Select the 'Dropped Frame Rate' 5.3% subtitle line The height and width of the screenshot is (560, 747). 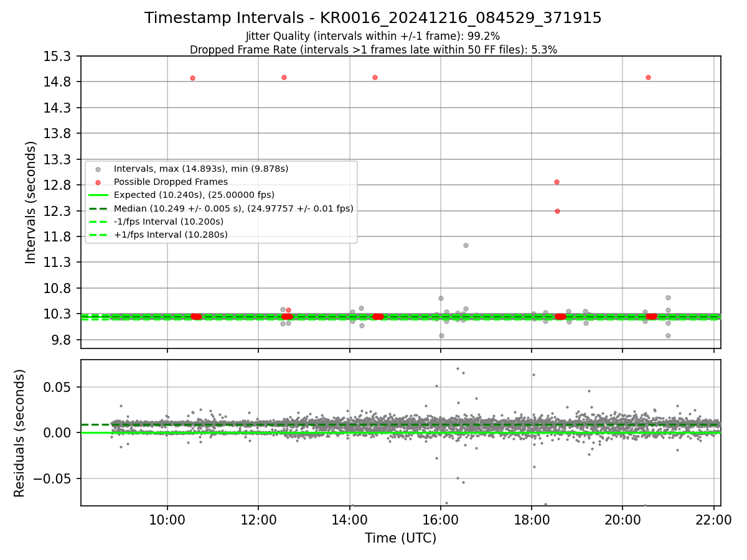(x=373, y=50)
